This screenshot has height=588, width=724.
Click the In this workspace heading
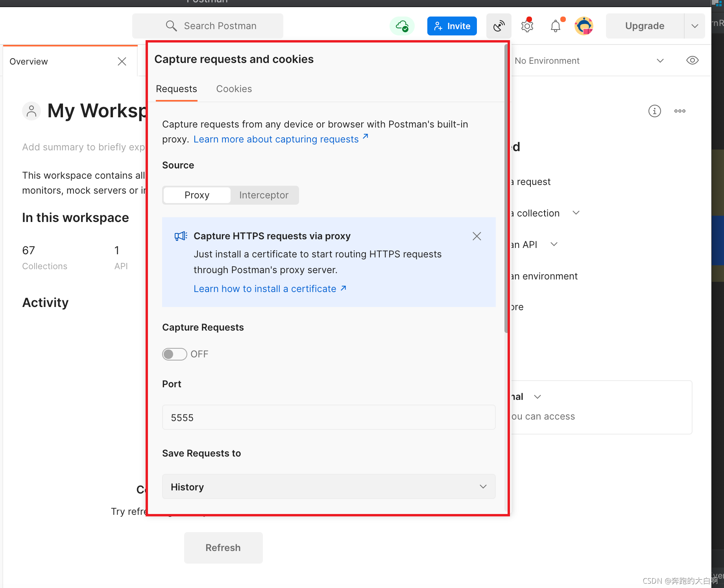[x=76, y=218]
